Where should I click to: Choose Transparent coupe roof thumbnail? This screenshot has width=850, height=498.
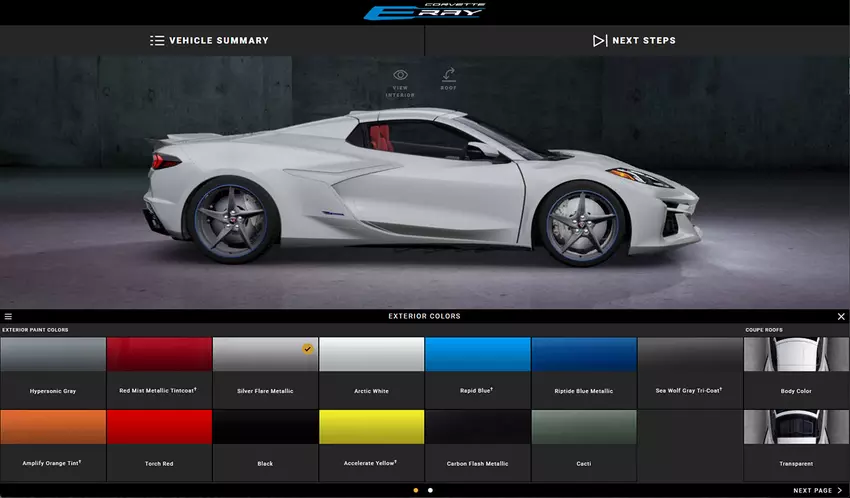[x=796, y=428]
